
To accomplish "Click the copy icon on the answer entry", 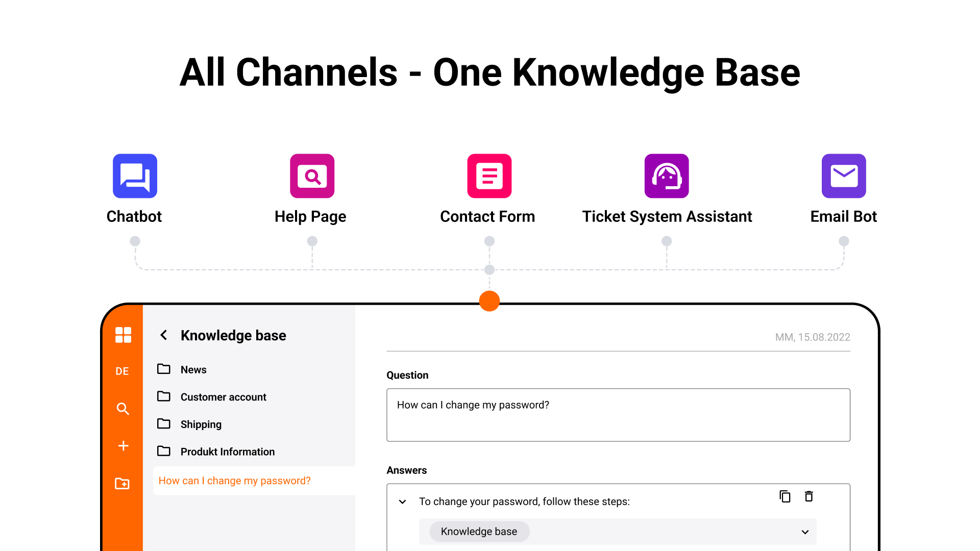I will tap(784, 496).
